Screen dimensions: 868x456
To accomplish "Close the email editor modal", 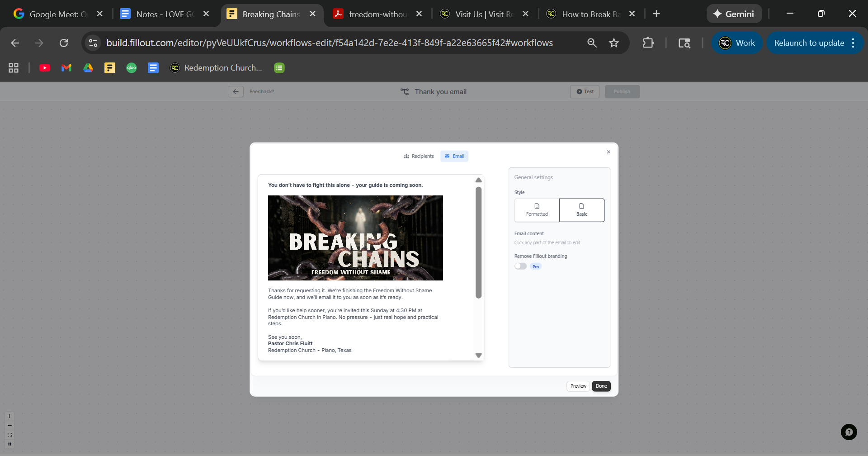I will pos(609,152).
